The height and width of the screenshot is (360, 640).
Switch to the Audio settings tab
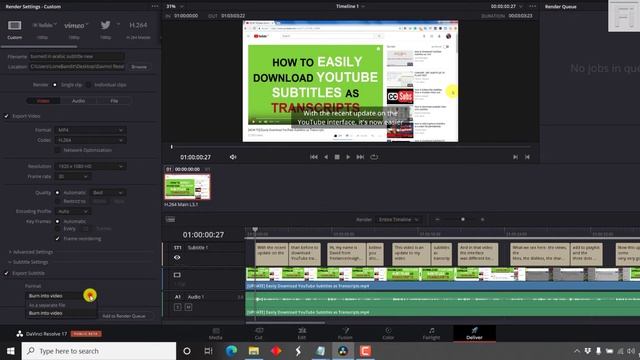78,101
